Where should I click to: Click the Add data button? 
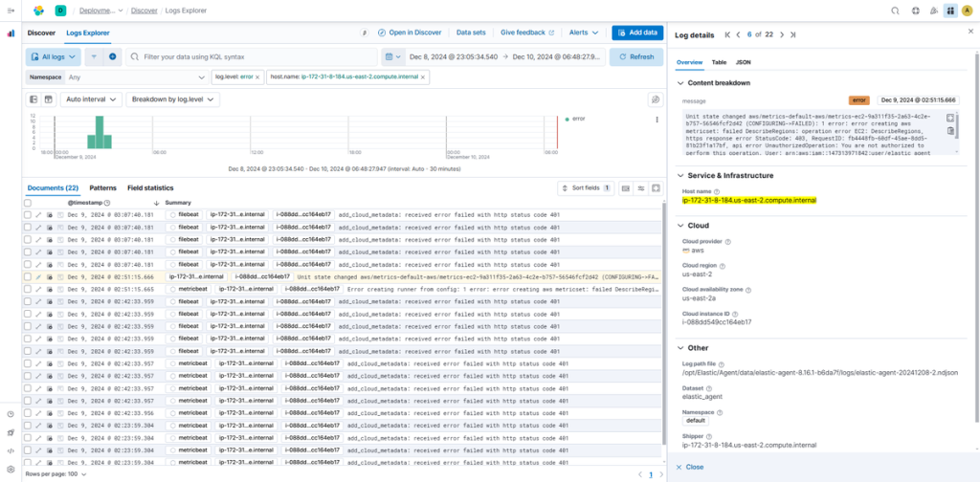tap(636, 33)
